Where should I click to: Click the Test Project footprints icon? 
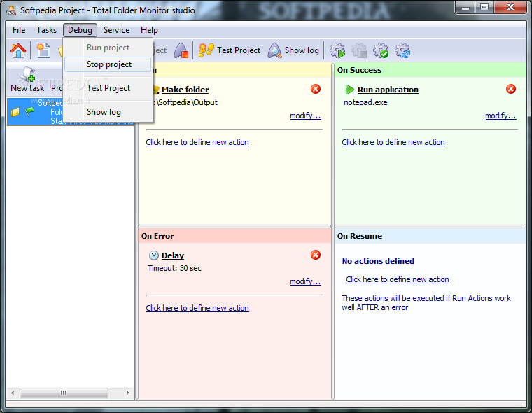click(x=206, y=50)
